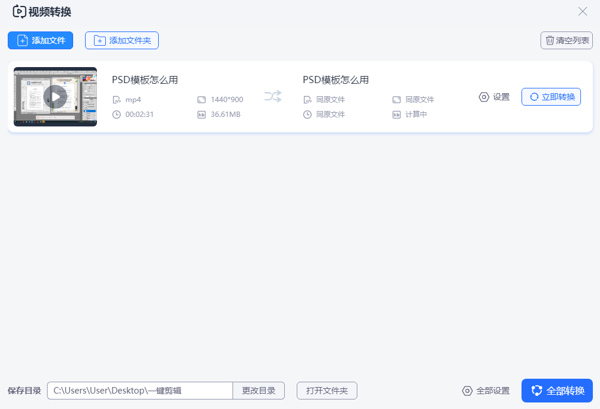Play the PSD模板怎么用 video thumbnail
The width and height of the screenshot is (600, 409).
click(55, 97)
